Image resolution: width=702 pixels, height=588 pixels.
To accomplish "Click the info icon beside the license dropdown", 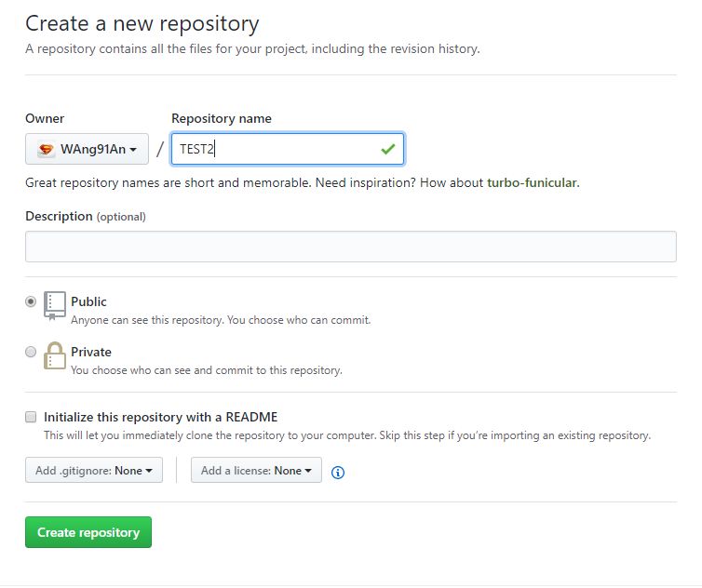I will [x=338, y=472].
